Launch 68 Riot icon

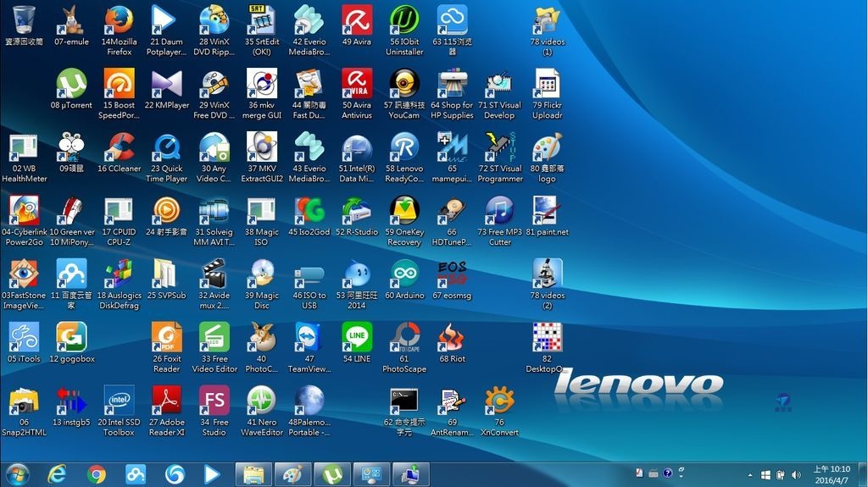[x=452, y=338]
